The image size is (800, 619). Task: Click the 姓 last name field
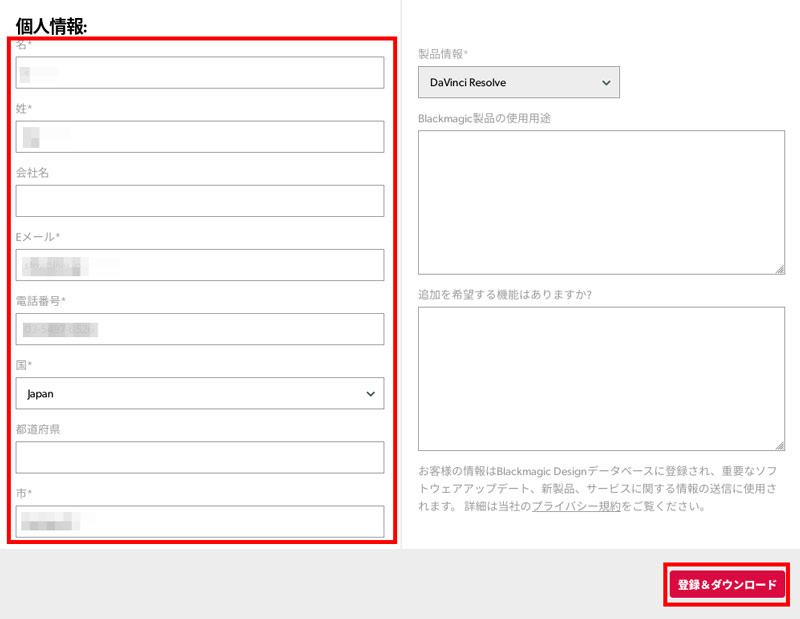point(199,136)
